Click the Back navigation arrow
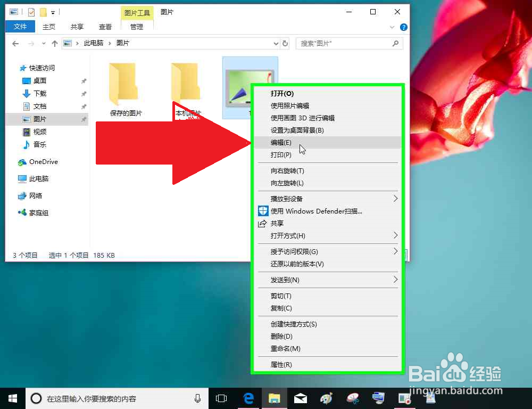 coord(15,44)
